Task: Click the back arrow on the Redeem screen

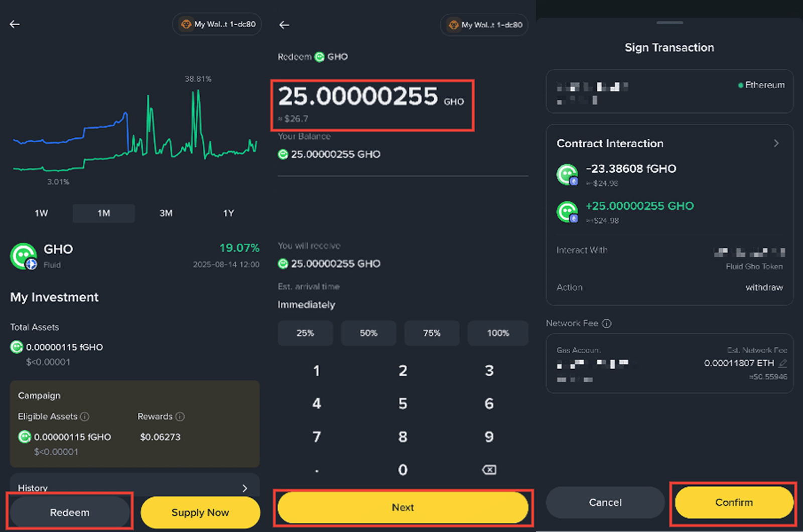Action: point(284,25)
